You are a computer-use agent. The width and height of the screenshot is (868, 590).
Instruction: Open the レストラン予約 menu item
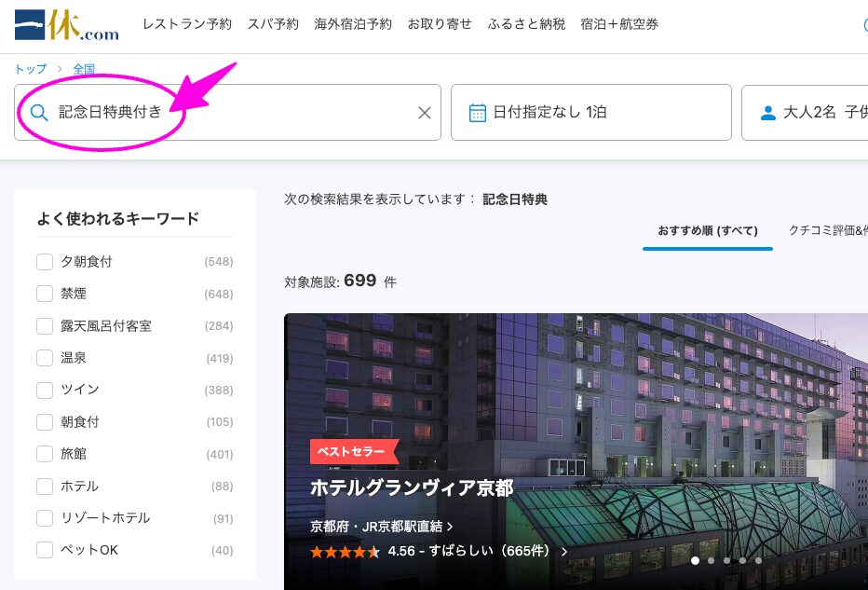click(187, 24)
